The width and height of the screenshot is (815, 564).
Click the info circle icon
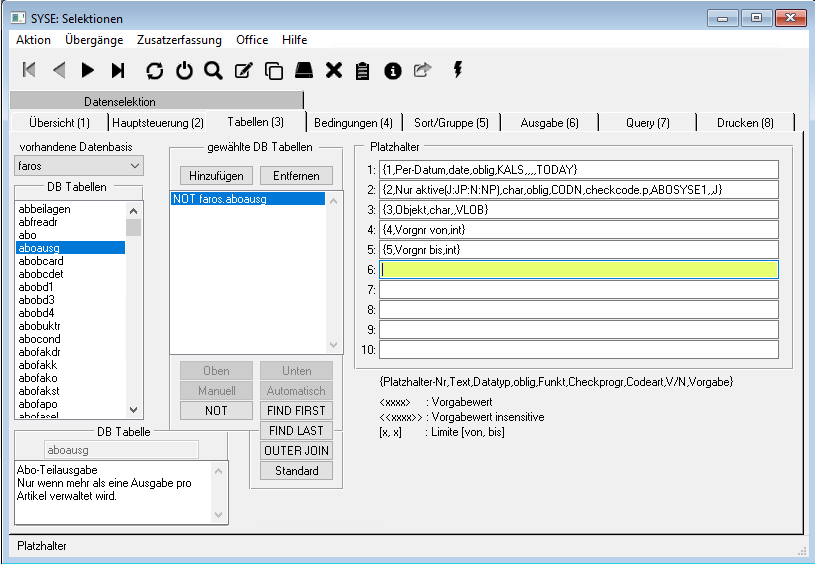[393, 70]
